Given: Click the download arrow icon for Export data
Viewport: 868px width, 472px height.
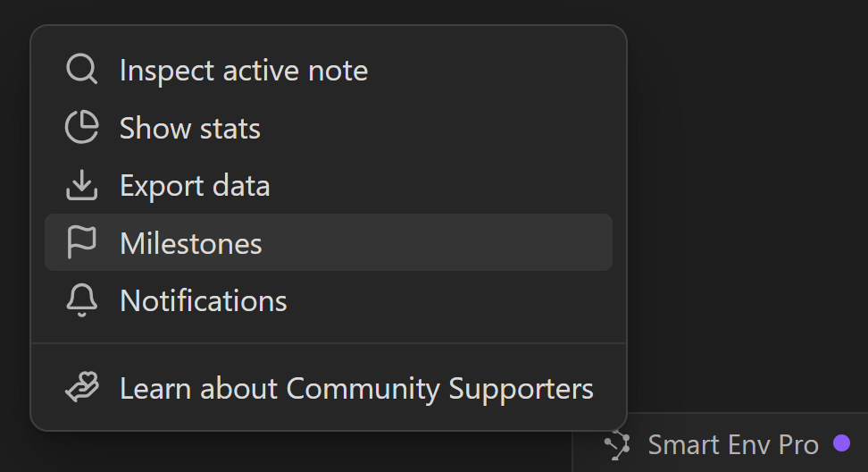Looking at the screenshot, I should pos(81,185).
